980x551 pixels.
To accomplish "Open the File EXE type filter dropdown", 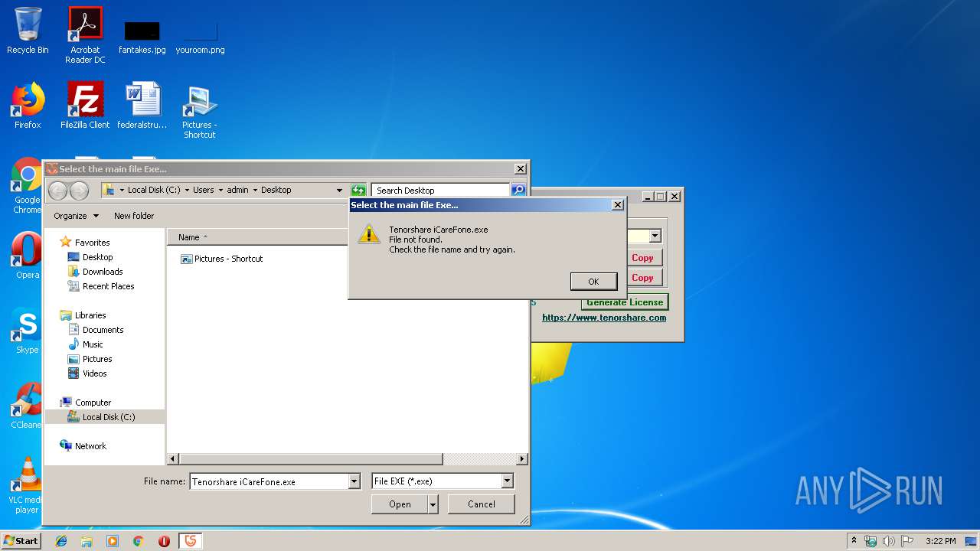I will pyautogui.click(x=507, y=481).
